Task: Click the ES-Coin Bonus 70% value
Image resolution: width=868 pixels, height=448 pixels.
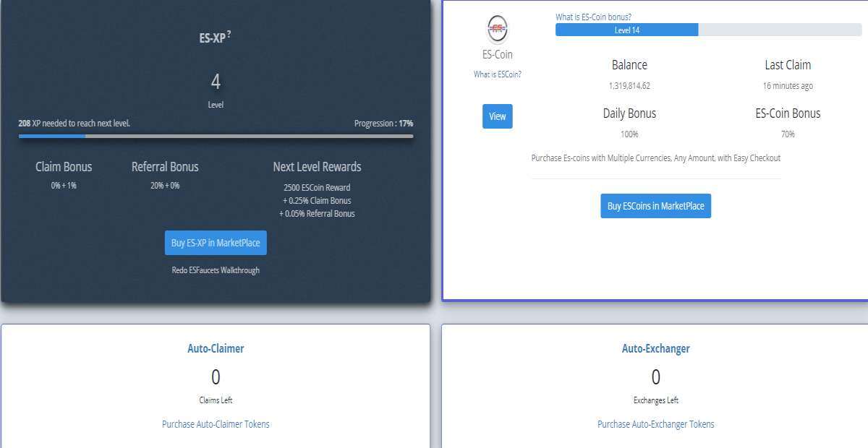Action: click(788, 134)
